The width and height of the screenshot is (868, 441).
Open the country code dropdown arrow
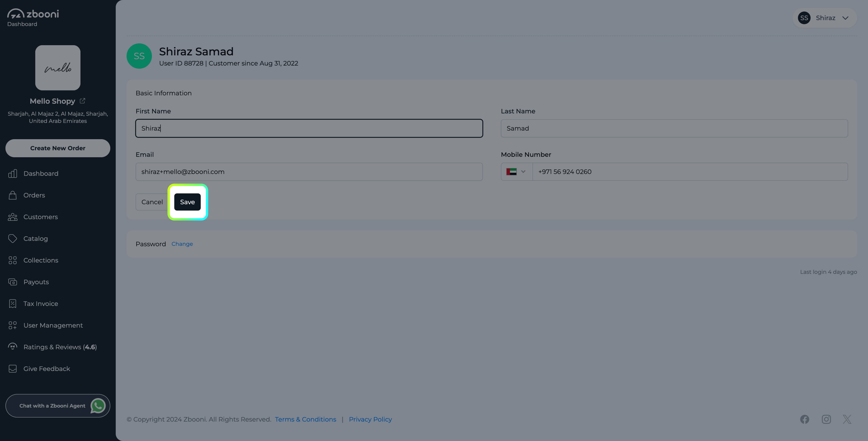coord(523,172)
